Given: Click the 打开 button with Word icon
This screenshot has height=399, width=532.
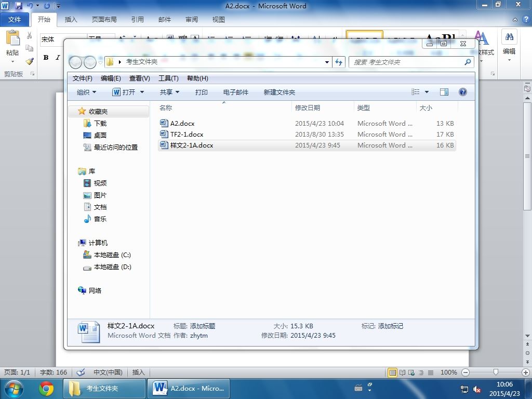Looking at the screenshot, I should [124, 92].
